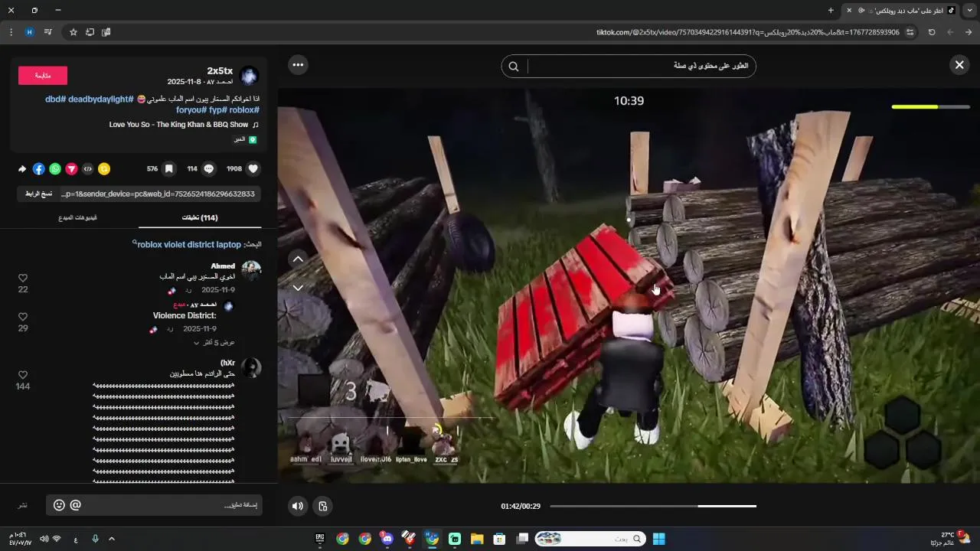980x551 pixels.
Task: Click the Windows taskbar search box
Action: [x=590, y=539]
